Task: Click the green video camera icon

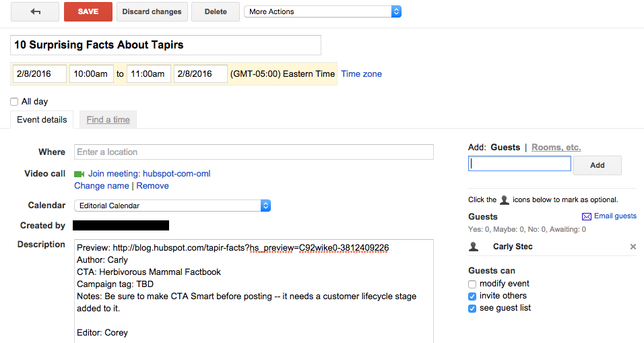Action: pos(79,174)
